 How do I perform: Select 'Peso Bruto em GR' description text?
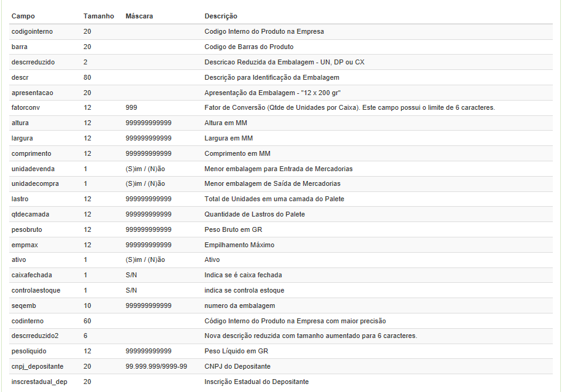233,229
